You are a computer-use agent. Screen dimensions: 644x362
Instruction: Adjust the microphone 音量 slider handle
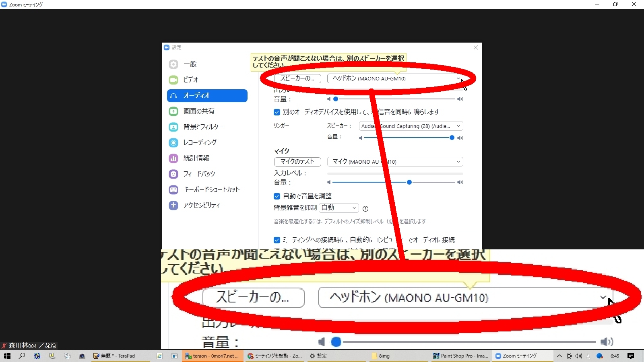(409, 182)
